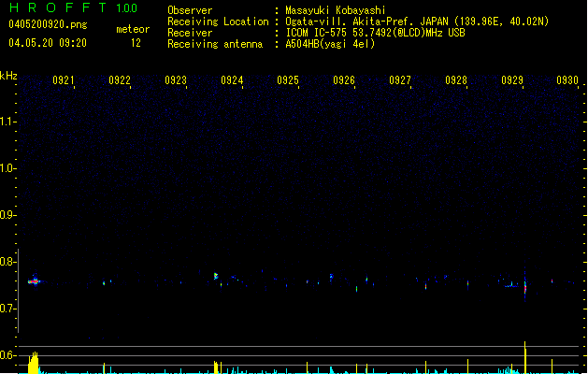Click the 0.8 kHz axis label
The width and height of the screenshot is (588, 374).
pos(7,262)
